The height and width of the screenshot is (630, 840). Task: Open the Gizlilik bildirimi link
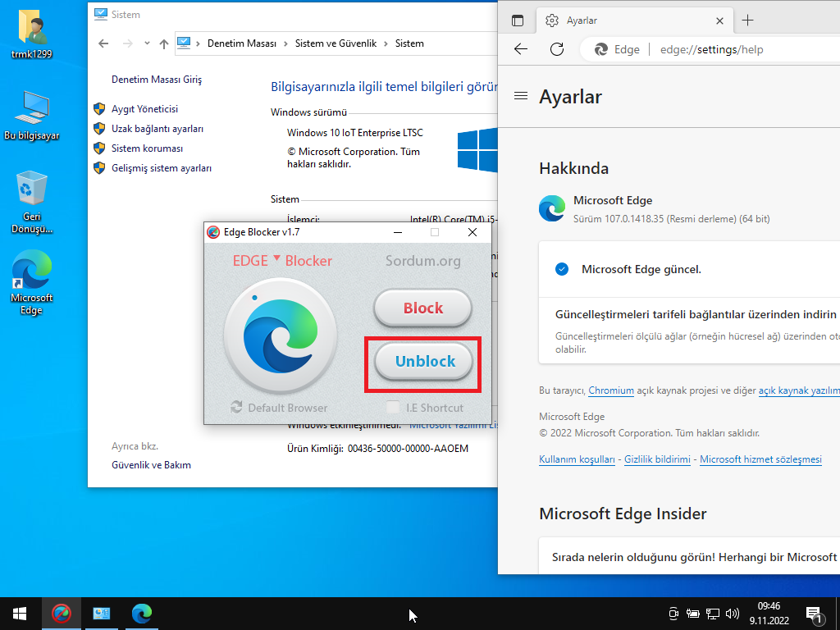tap(657, 459)
